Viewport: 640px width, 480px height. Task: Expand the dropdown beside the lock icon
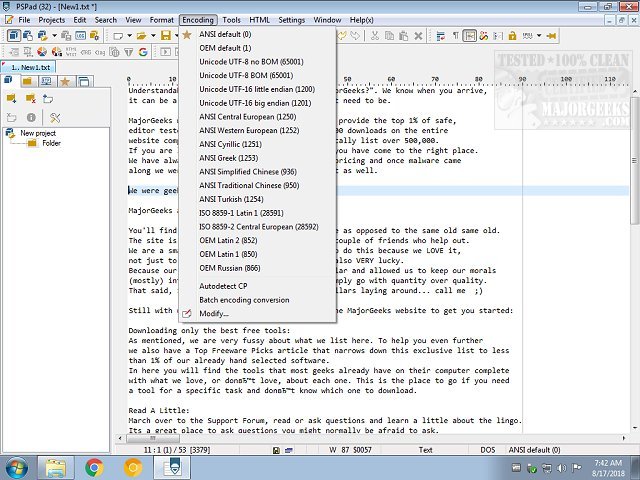point(539,36)
